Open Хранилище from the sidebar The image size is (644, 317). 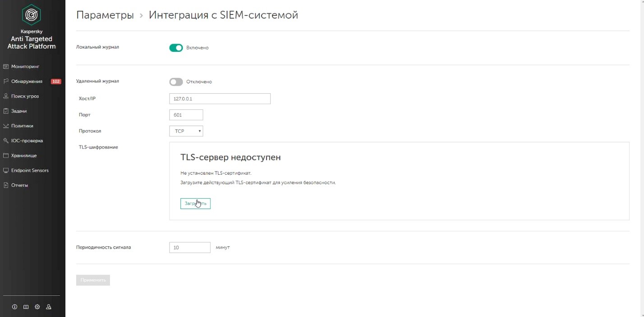(x=24, y=156)
